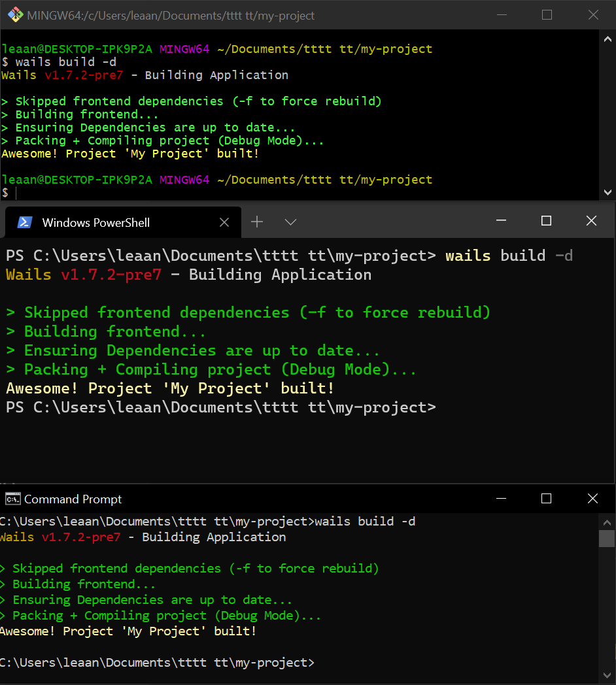Click 'Skipped frontend dependencies' line in PowerShell
The image size is (616, 685).
click(248, 313)
